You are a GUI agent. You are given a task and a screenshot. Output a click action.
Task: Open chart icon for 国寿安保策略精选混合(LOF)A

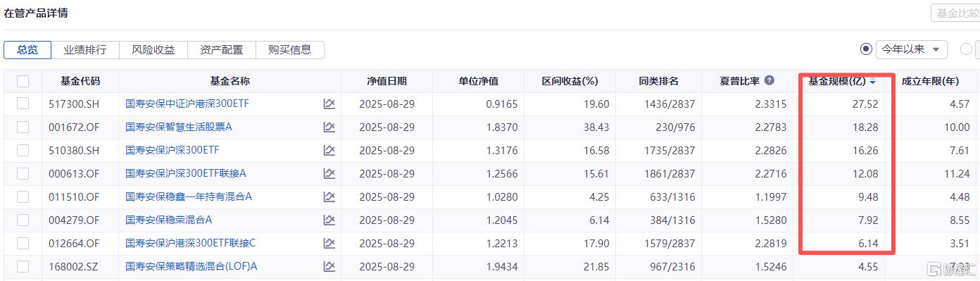point(329,267)
